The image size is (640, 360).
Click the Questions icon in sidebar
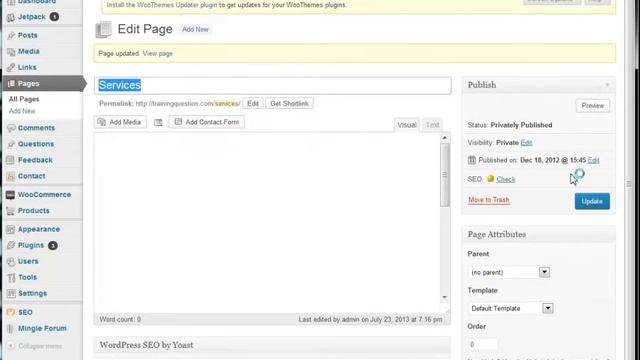(11, 144)
